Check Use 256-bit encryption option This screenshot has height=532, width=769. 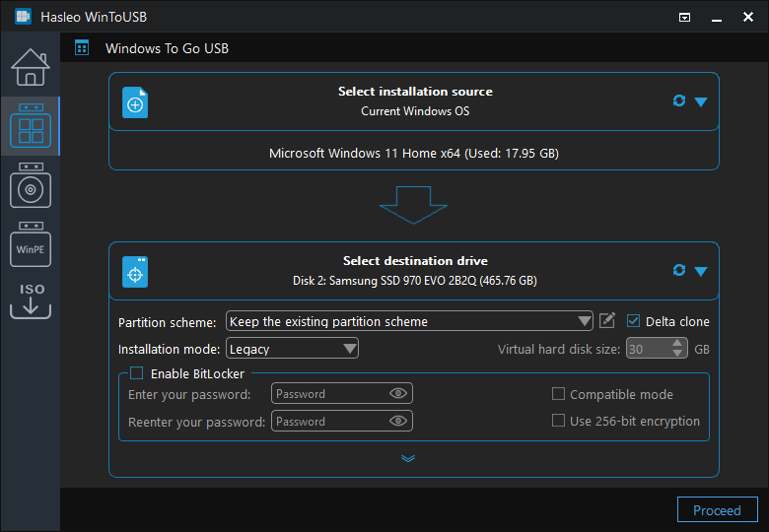click(x=558, y=421)
